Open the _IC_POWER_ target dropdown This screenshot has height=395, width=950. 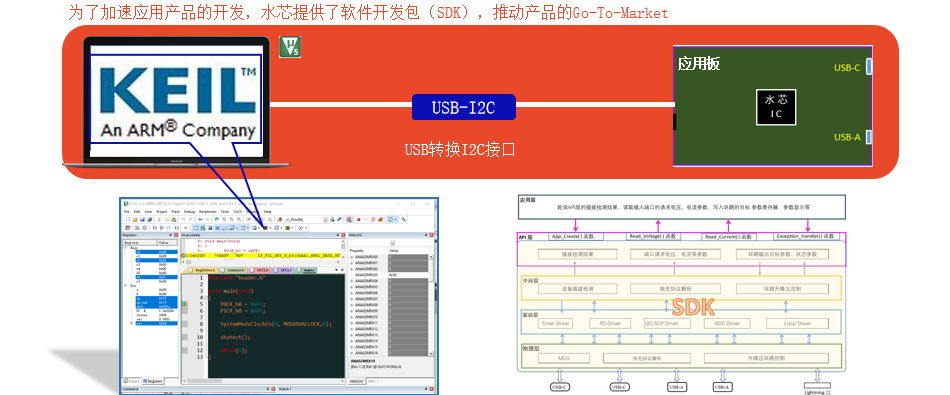tap(325, 219)
